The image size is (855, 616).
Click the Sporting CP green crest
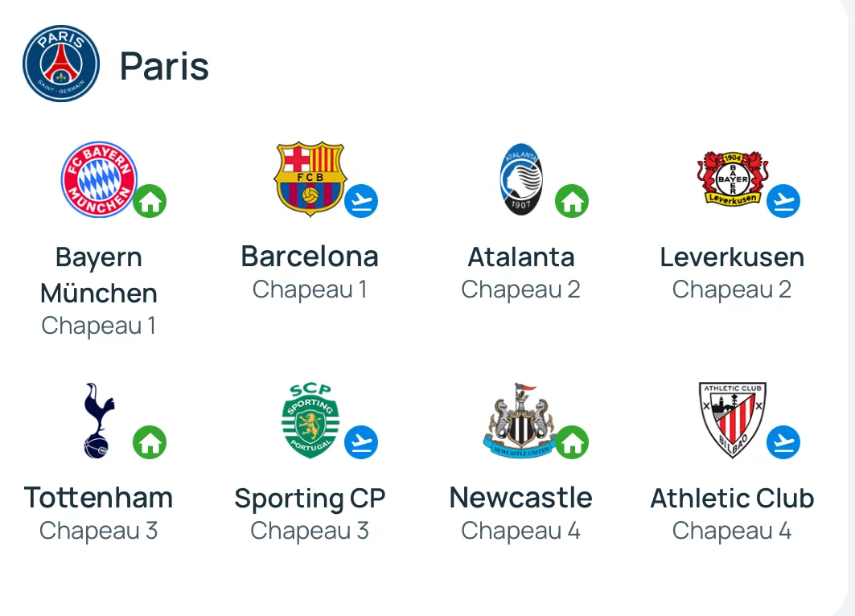pyautogui.click(x=310, y=421)
